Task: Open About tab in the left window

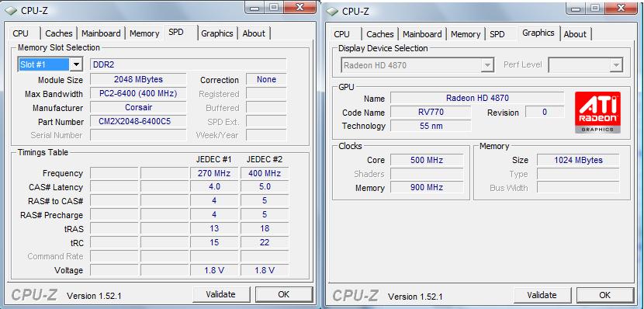Action: coord(254,33)
